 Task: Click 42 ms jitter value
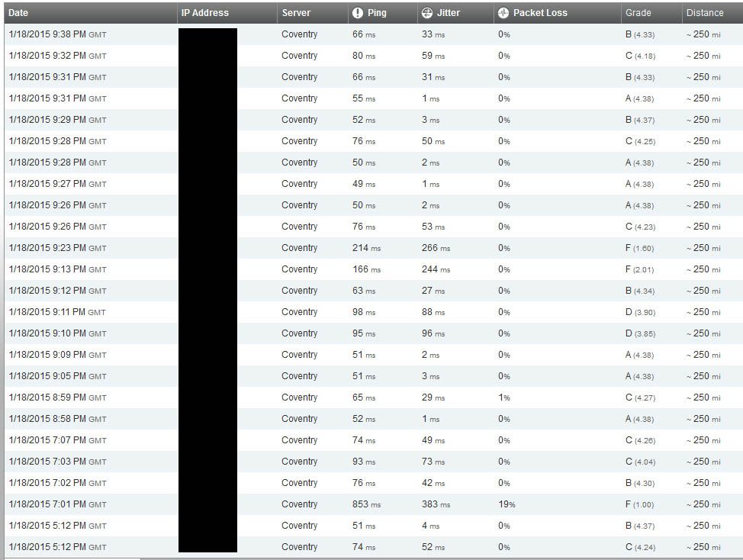coord(433,483)
